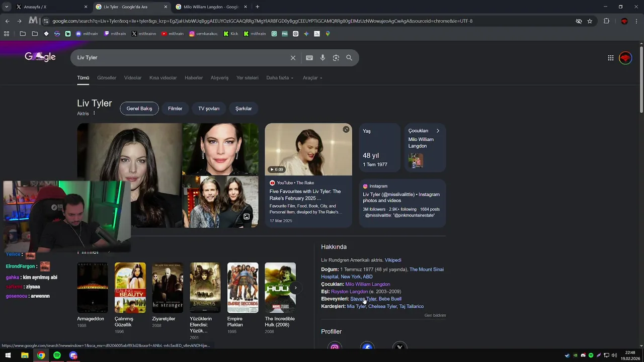Open the Chrome extensions puzzle icon

coord(606,21)
